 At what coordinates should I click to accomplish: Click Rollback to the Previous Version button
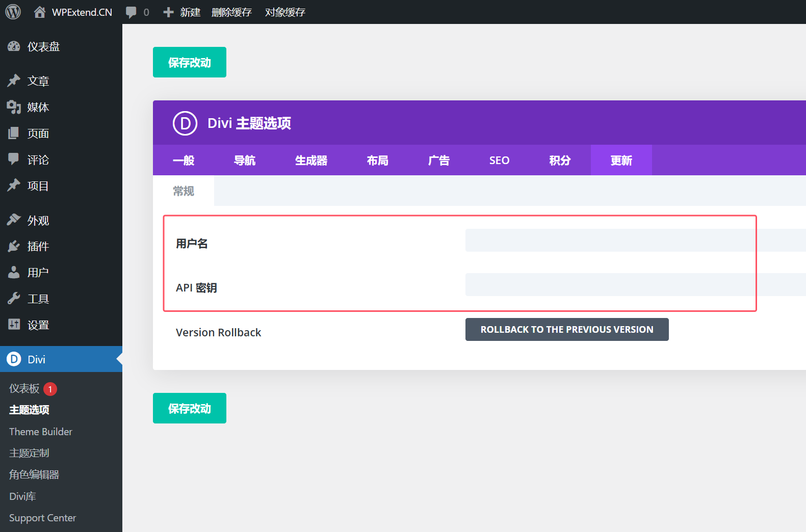pos(567,330)
